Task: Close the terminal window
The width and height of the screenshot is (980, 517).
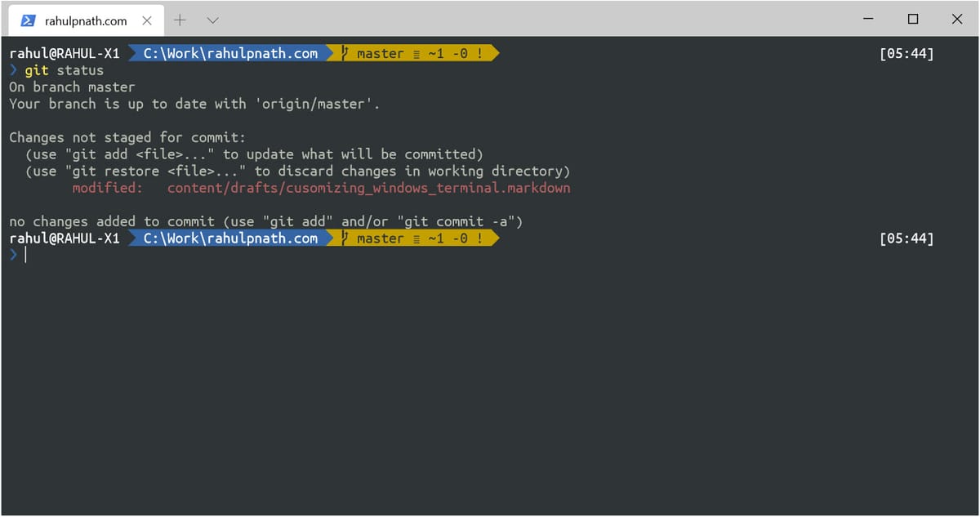Action: pyautogui.click(x=957, y=19)
